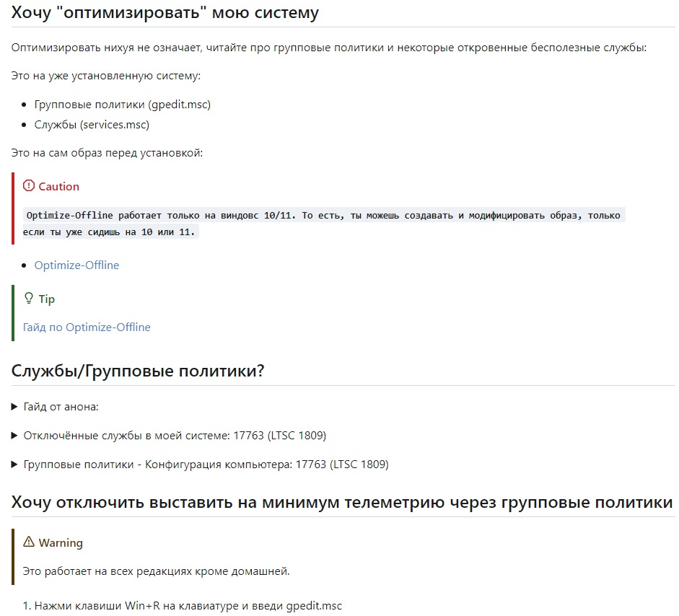This screenshot has height=616, width=679.
Task: Open "Гайд по Optimize-Offline" link
Action: tap(87, 327)
